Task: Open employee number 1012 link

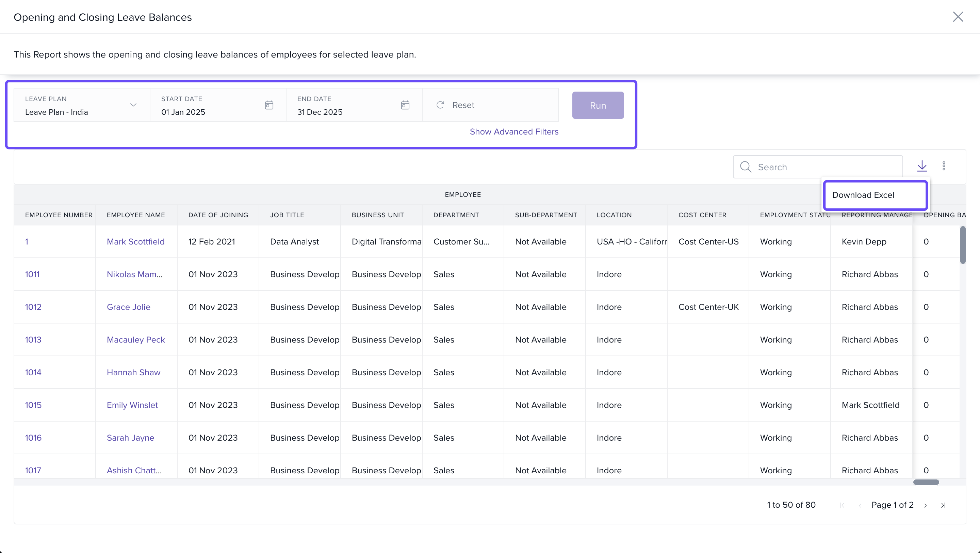Action: click(x=33, y=307)
